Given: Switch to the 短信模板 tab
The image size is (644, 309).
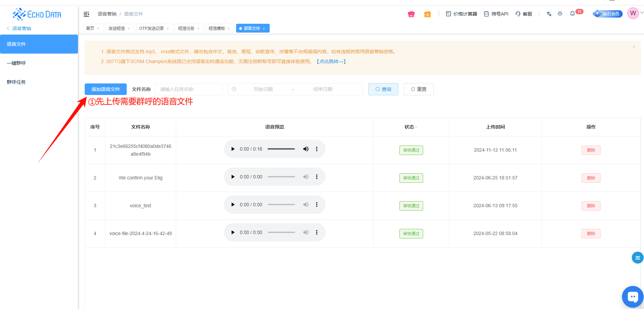Looking at the screenshot, I should [217, 28].
